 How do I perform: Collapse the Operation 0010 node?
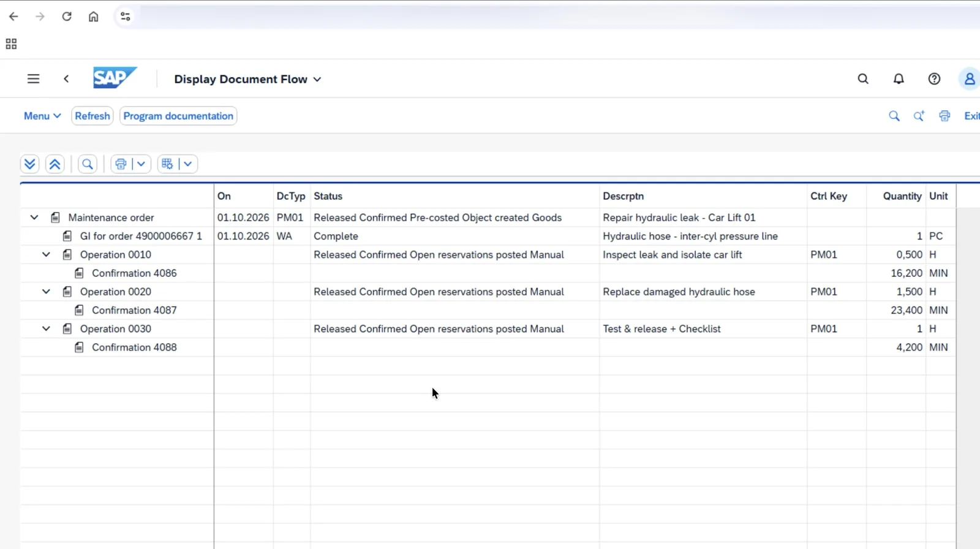click(x=46, y=254)
